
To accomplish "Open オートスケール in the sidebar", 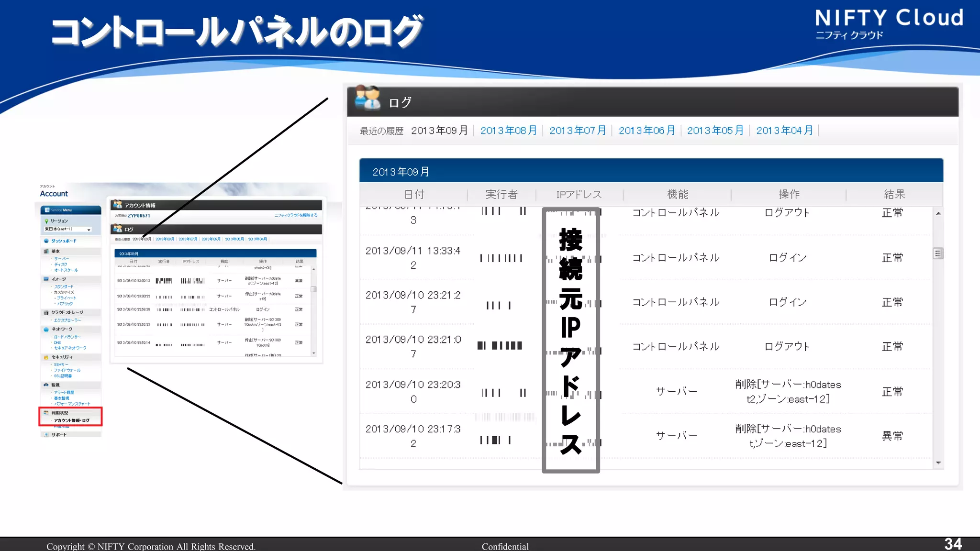I will (66, 270).
